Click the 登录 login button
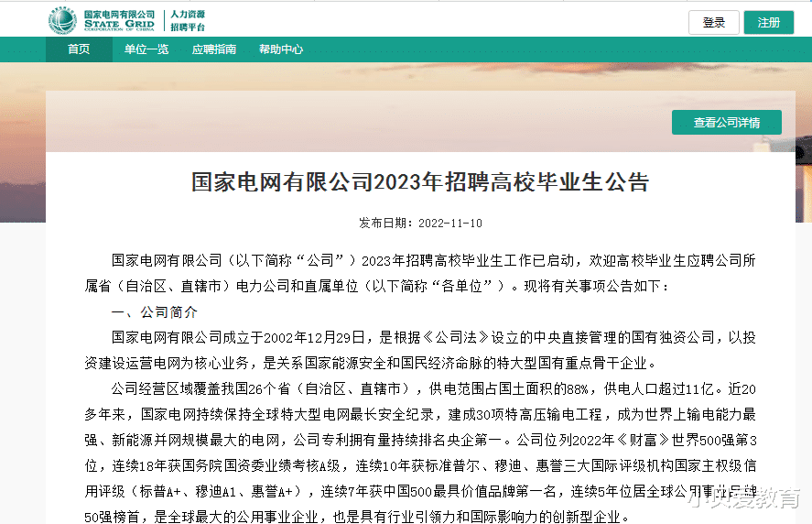 pos(714,23)
